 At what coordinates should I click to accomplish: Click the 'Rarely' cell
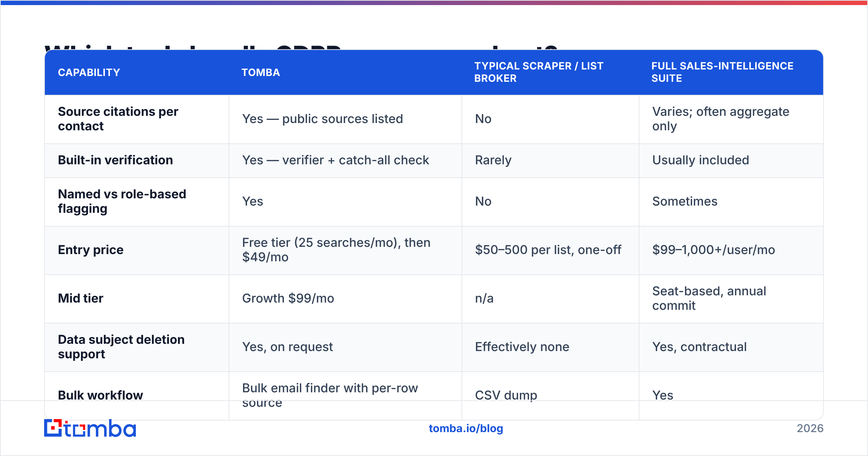click(493, 160)
